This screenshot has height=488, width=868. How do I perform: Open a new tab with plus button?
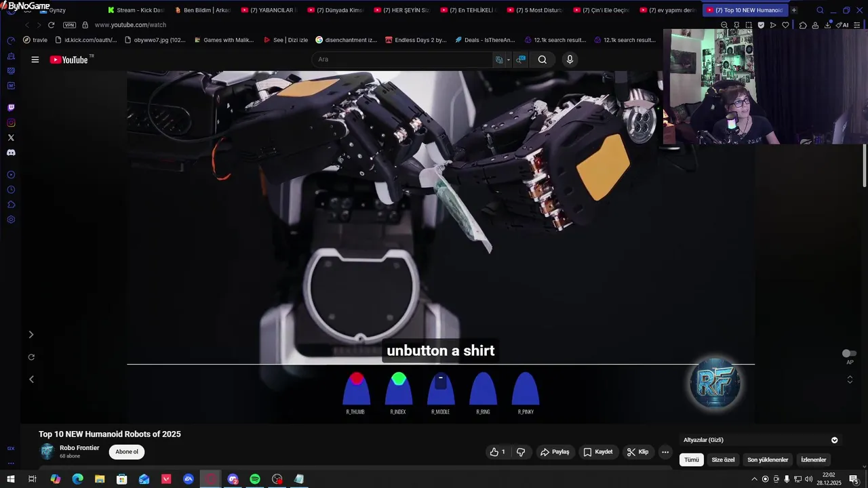(x=794, y=10)
